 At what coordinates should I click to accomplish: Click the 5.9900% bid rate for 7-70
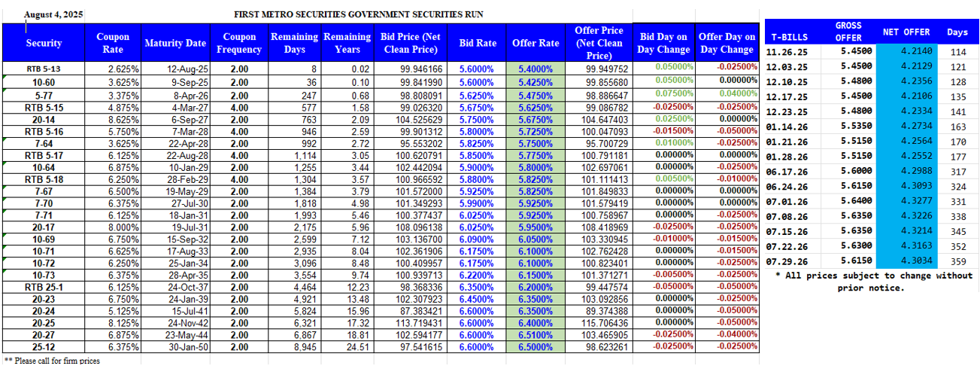tap(476, 203)
